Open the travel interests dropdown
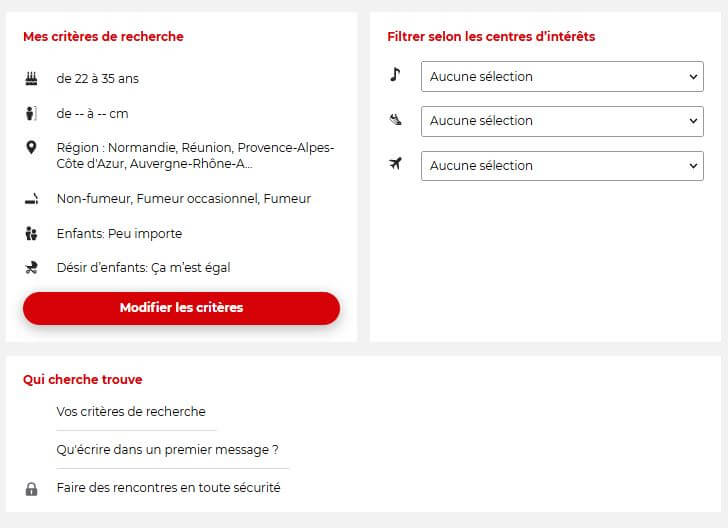Viewport: 728px width, 528px height. coord(562,165)
